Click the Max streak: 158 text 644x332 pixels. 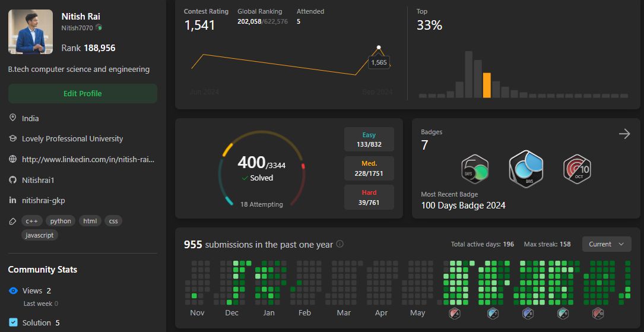pos(547,244)
